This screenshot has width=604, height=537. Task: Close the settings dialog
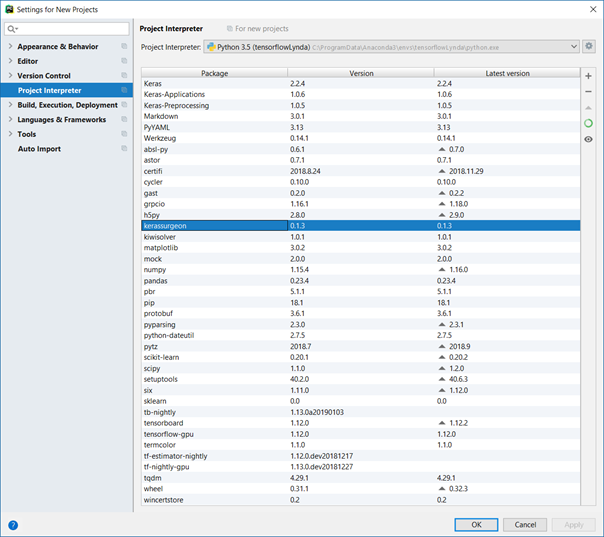[593, 9]
